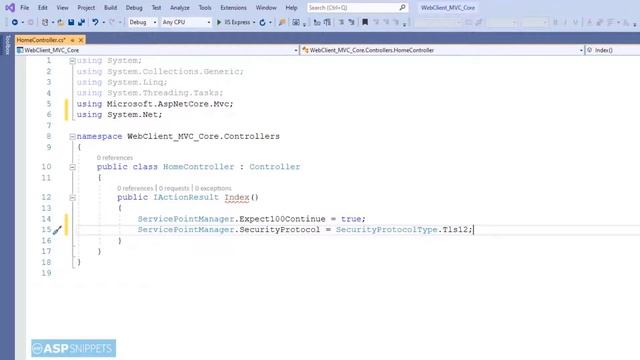Open the Help menu
This screenshot has width=640, height=360.
click(x=291, y=8)
